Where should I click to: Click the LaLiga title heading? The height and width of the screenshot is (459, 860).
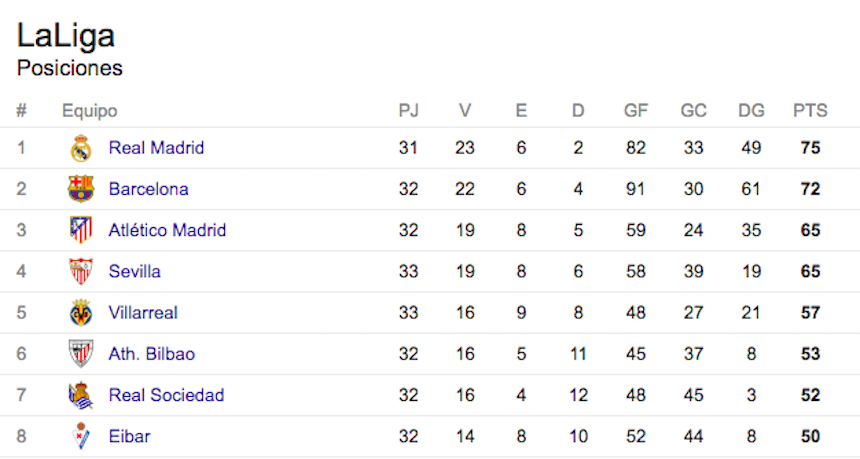66,36
